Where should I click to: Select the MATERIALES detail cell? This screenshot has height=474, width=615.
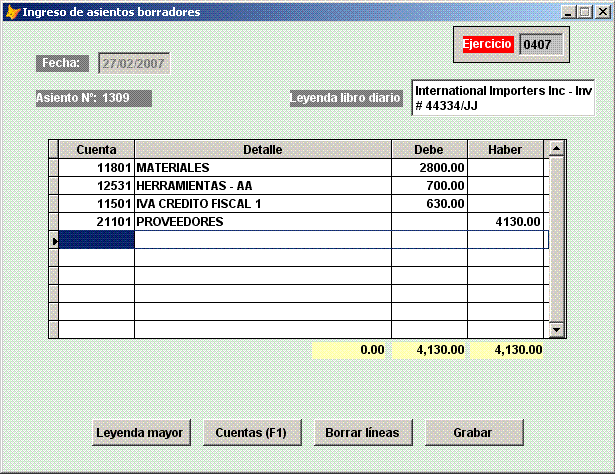(x=262, y=168)
